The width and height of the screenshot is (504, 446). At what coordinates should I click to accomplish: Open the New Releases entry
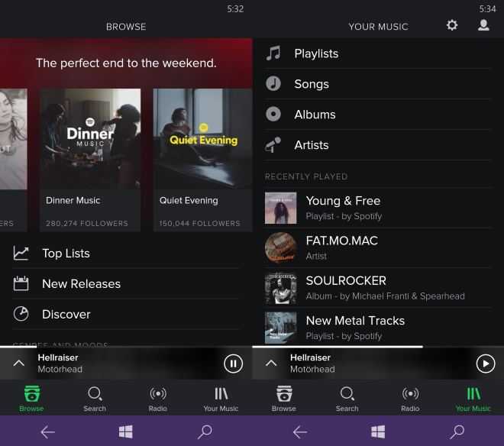(126, 283)
